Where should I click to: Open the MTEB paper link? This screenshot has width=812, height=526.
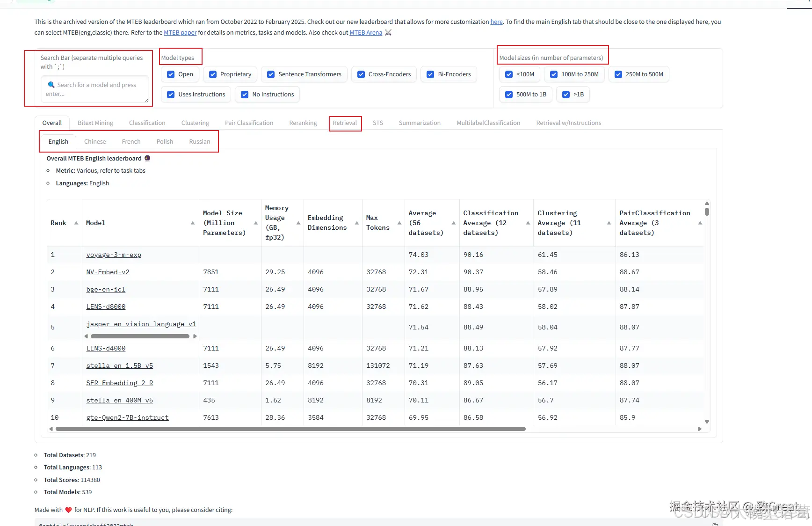click(x=180, y=33)
